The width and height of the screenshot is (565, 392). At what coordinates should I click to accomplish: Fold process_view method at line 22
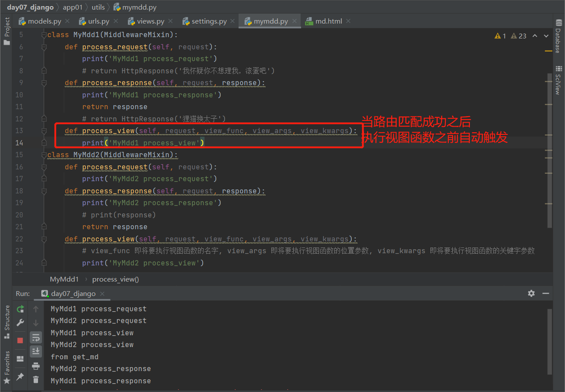click(x=44, y=239)
